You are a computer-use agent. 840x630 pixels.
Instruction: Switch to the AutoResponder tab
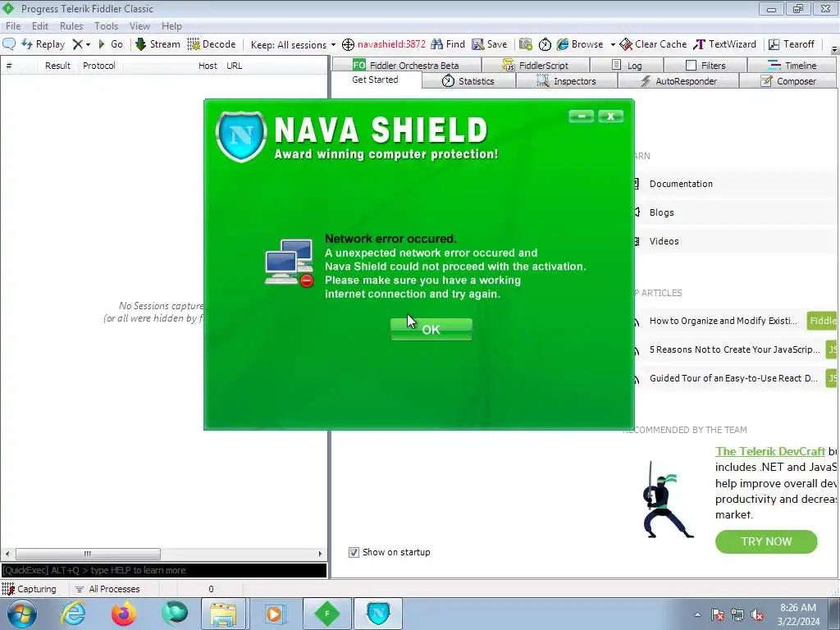click(678, 81)
